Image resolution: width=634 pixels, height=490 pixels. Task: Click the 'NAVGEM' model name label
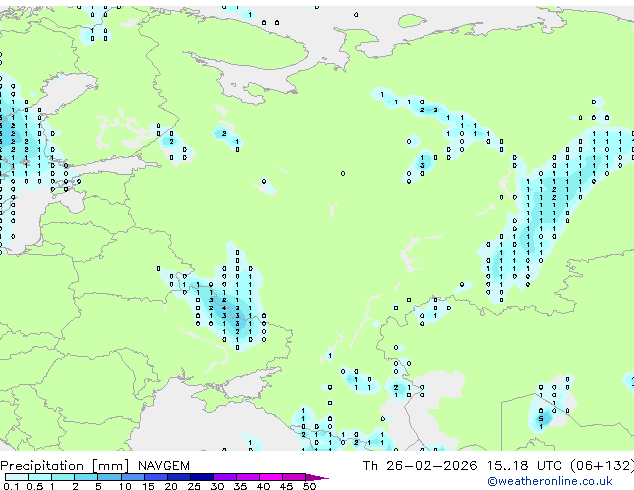[x=164, y=466]
